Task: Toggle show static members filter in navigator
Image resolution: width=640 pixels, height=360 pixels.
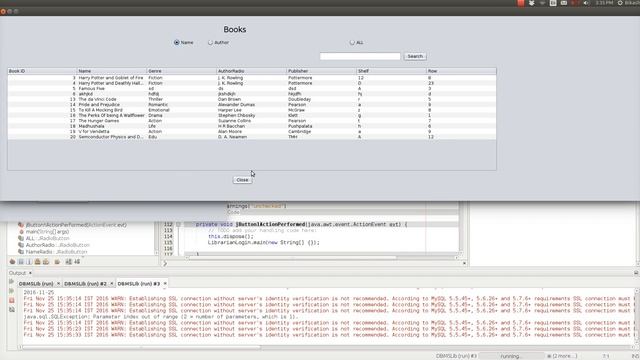Action: point(29,262)
